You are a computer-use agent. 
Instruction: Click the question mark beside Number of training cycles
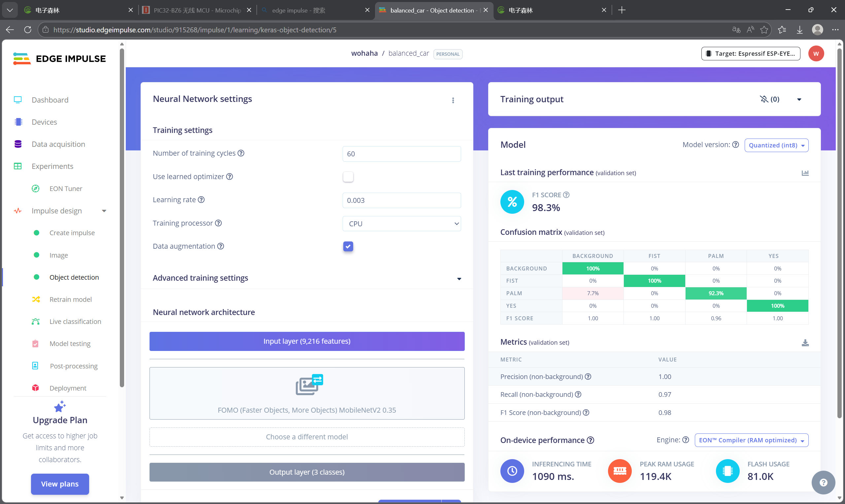tap(241, 153)
